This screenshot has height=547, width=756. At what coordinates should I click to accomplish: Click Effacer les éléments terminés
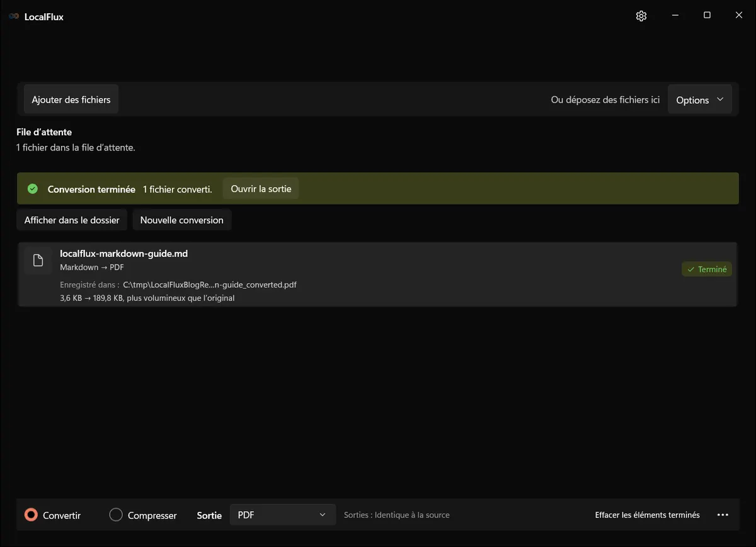[647, 515]
